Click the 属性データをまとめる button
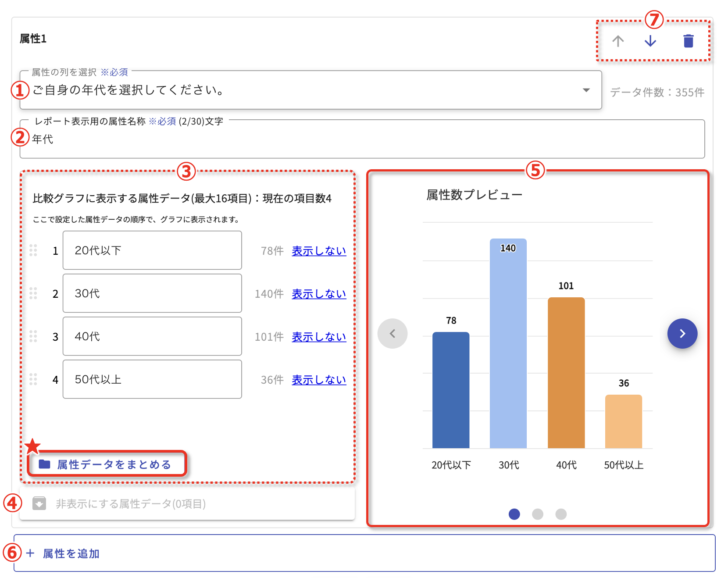Image resolution: width=728 pixels, height=585 pixels. point(107,464)
